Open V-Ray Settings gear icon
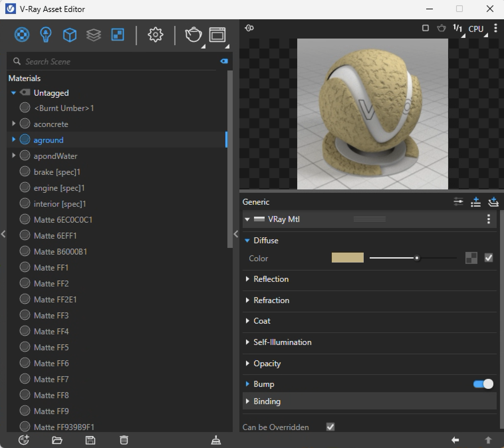The width and height of the screenshot is (504, 448). 155,35
